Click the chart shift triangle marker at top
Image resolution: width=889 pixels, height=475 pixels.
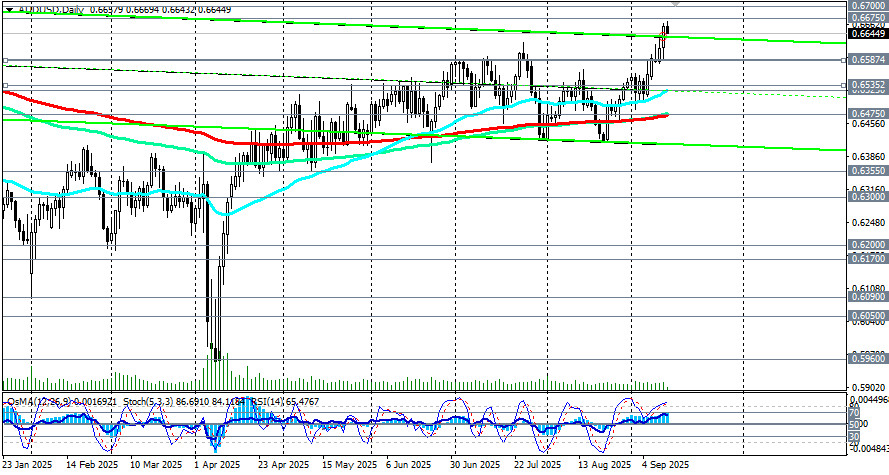pos(674,5)
